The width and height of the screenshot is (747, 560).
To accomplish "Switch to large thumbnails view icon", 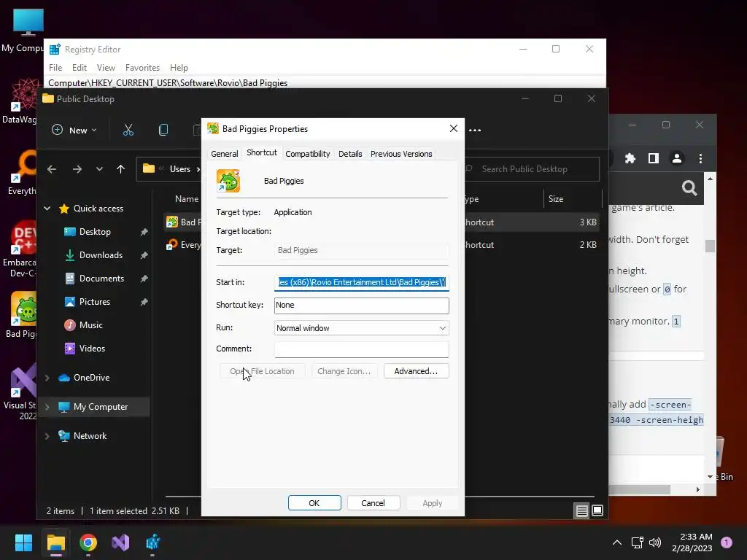I will (597, 511).
